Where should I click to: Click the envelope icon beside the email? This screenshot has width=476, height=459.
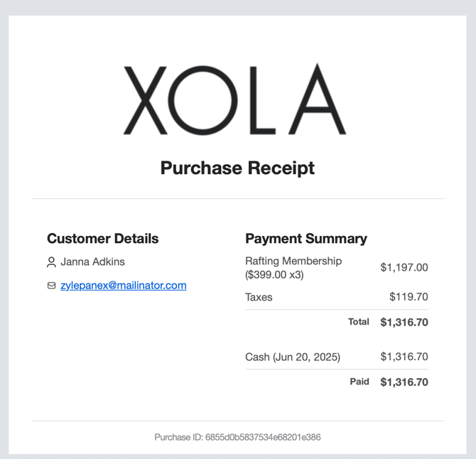coord(51,286)
